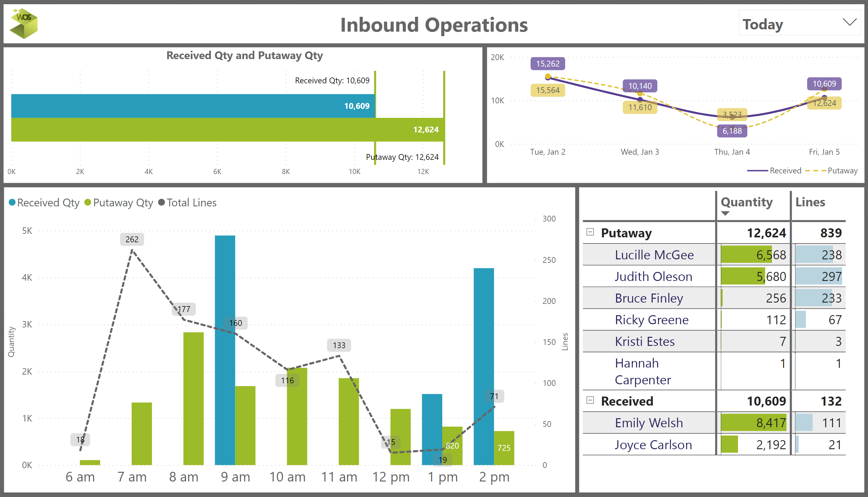Click the 262 lines data point label
The height and width of the screenshot is (497, 868).
[132, 239]
